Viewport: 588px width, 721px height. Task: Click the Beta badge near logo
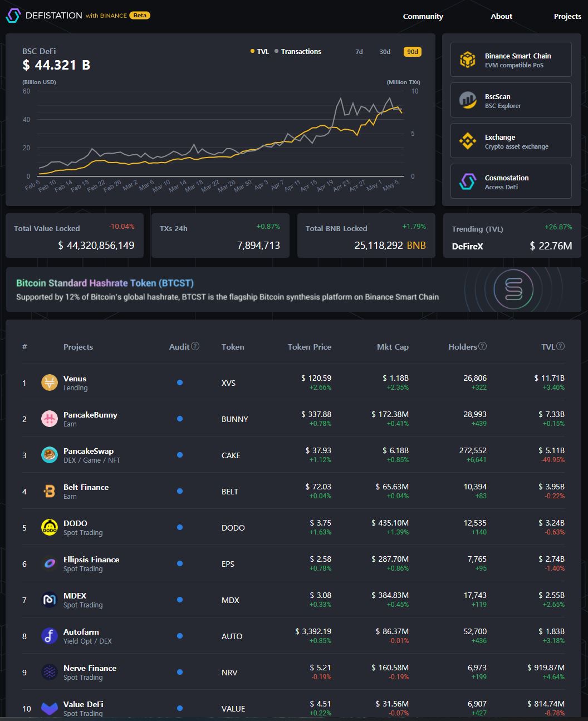140,16
